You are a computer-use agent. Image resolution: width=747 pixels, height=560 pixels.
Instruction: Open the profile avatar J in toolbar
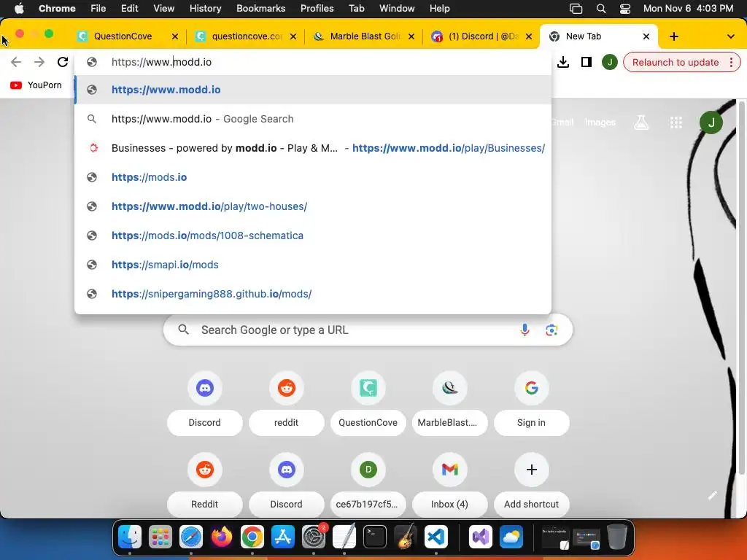tap(609, 62)
